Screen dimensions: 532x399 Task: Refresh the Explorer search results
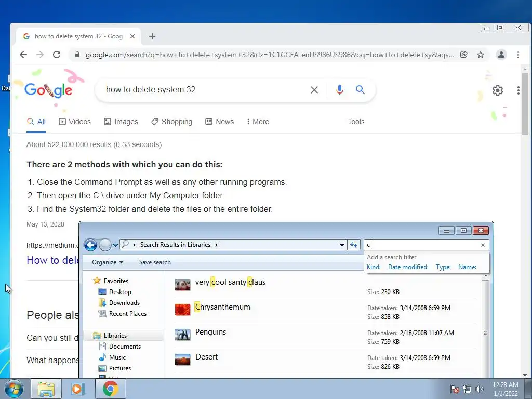click(353, 245)
